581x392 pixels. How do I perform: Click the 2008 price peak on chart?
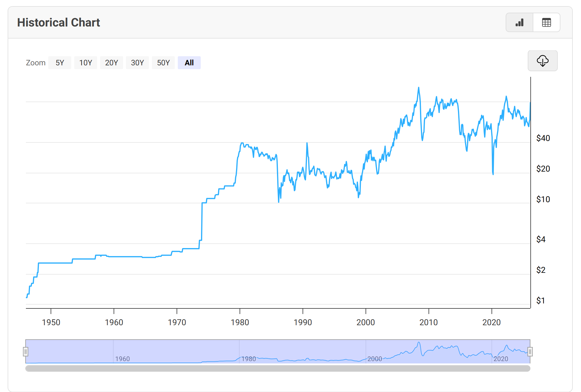419,88
